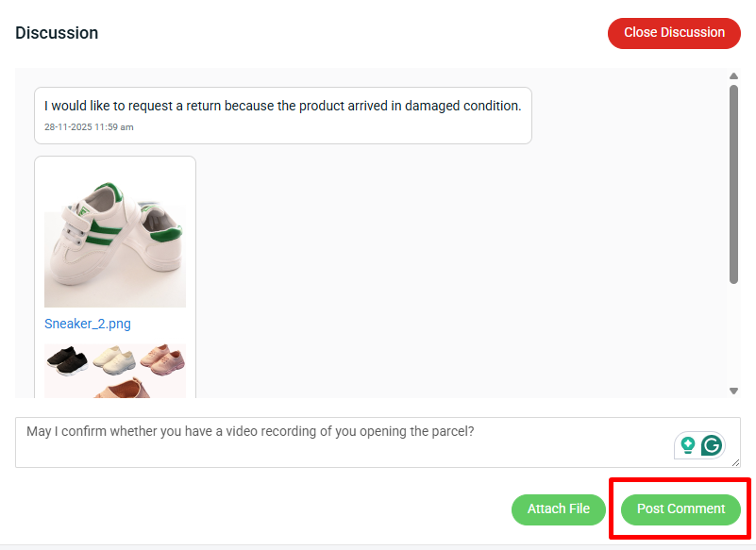
Task: Post the comment with Post Comment
Action: (x=680, y=509)
